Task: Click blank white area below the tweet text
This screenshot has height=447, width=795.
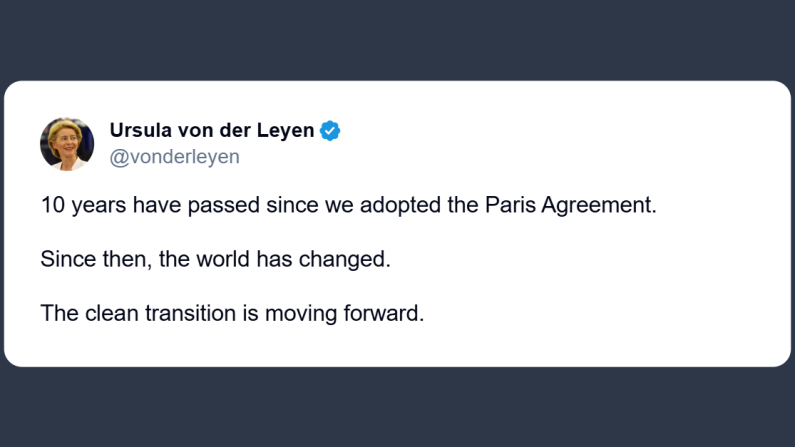Action: coord(400,346)
